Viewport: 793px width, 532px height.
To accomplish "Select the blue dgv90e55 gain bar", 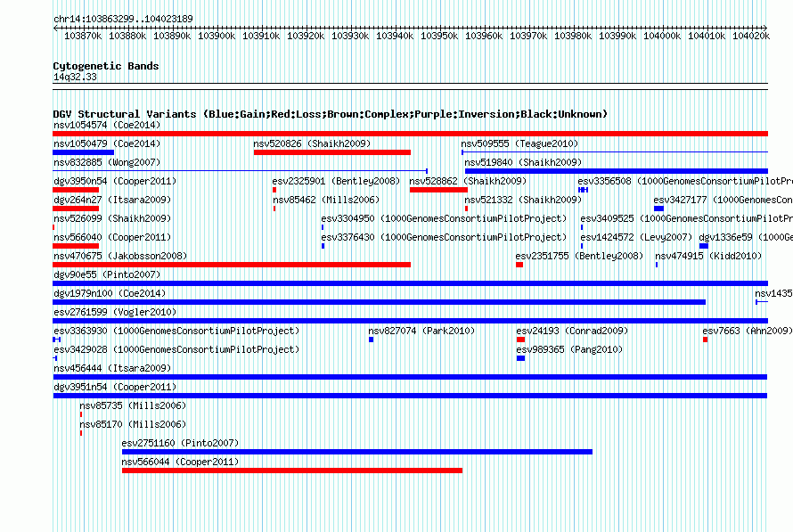I will tap(410, 283).
